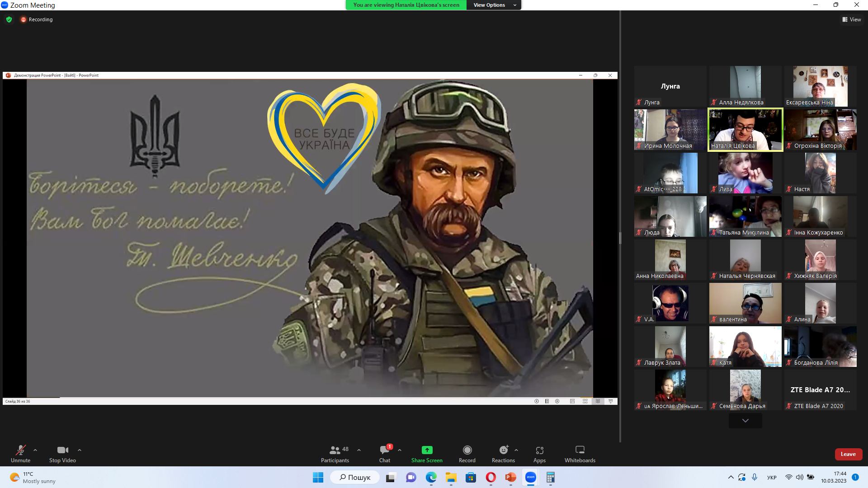Open Microsoft Store from taskbar
Viewport: 868px width, 488px height.
point(471,477)
